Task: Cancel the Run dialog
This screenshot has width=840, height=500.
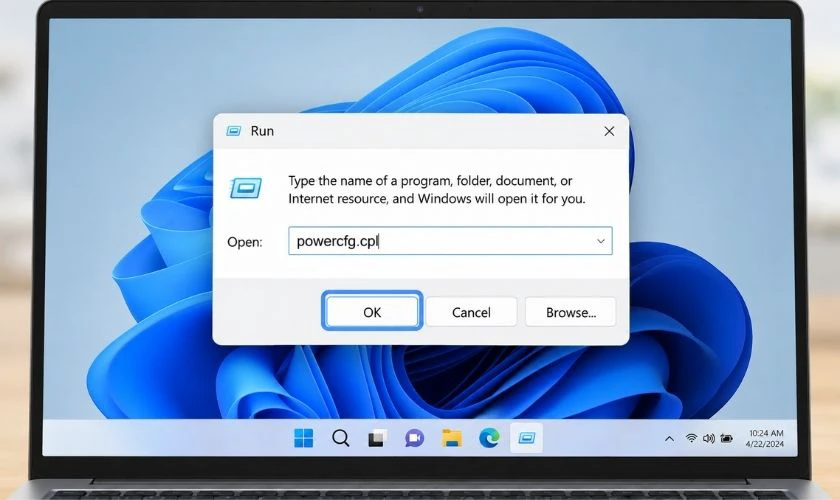Action: 471,312
